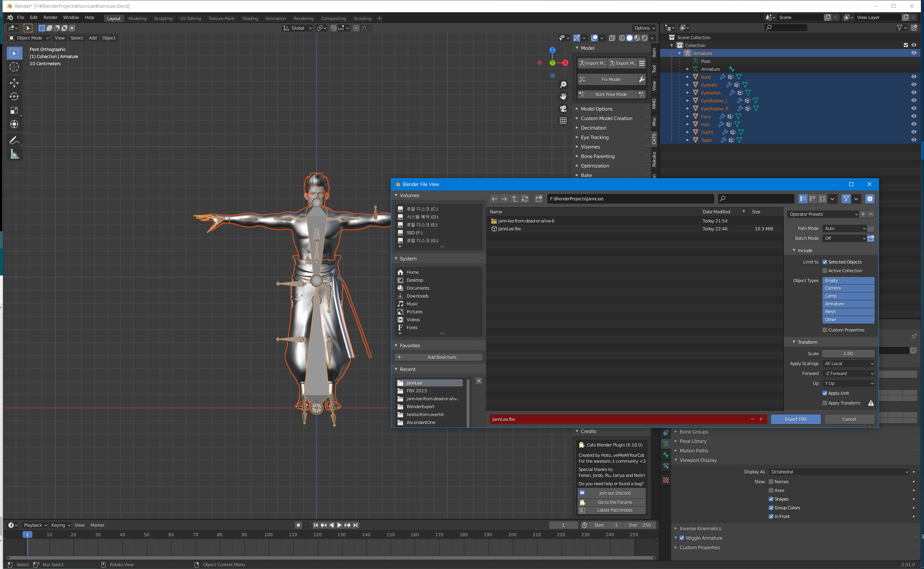
Task: Select the Measure tool
Action: (14, 154)
